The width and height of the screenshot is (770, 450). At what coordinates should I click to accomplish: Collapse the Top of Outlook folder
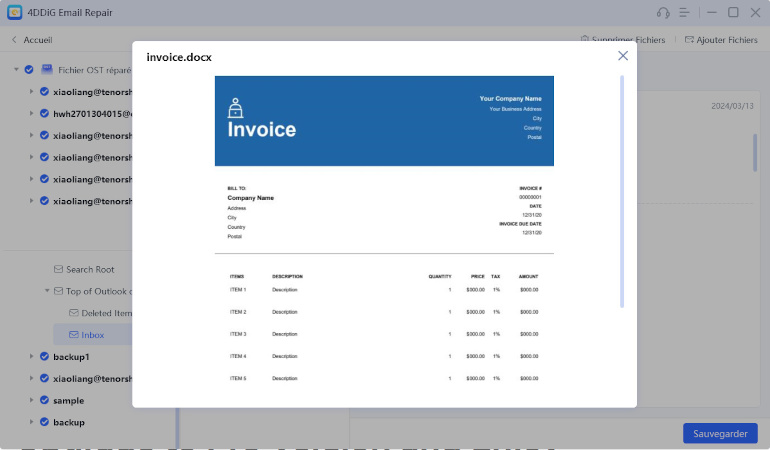[x=47, y=291]
